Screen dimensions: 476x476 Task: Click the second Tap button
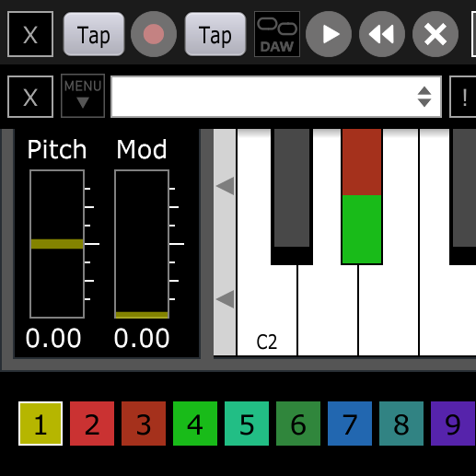point(215,34)
